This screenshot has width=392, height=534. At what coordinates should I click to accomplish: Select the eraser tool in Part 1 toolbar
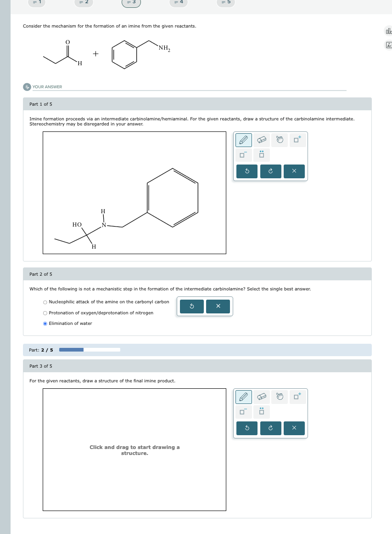pyautogui.click(x=262, y=140)
